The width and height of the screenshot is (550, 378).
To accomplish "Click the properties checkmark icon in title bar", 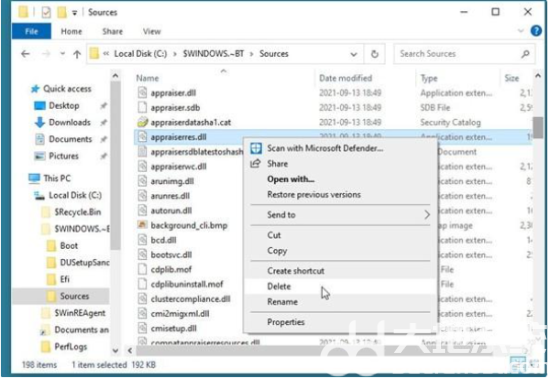I will 46,12.
